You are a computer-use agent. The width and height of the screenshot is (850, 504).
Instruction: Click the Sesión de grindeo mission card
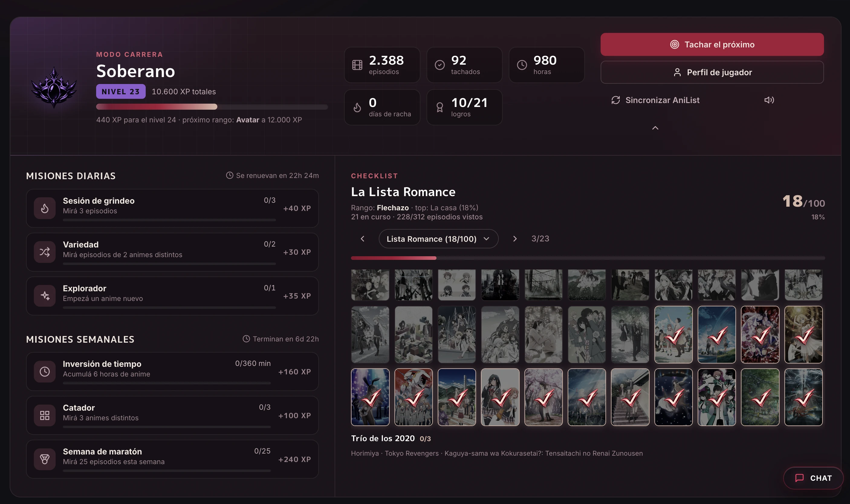[x=172, y=208]
